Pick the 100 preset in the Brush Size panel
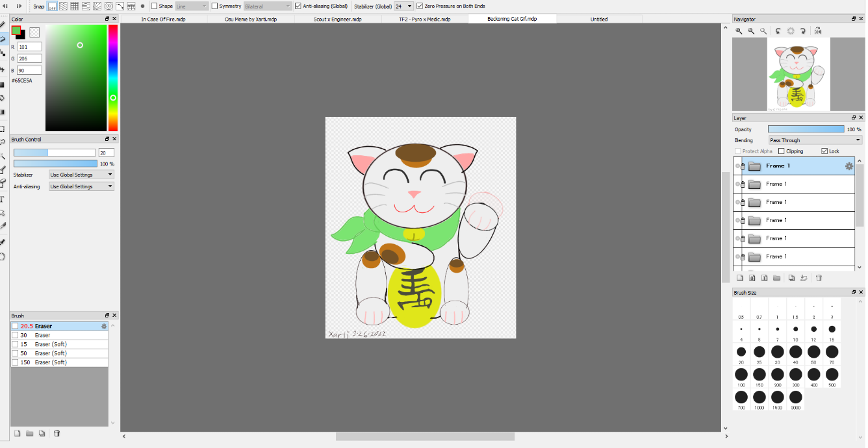 tap(741, 378)
